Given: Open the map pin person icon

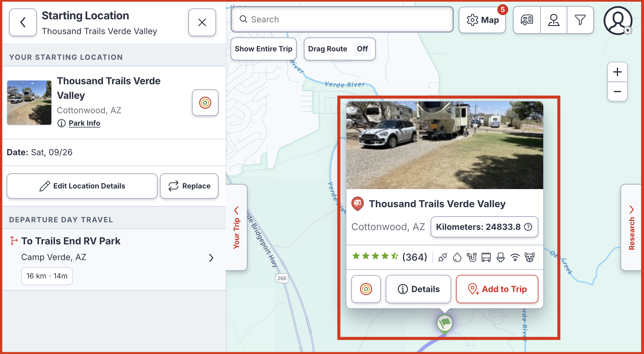Looking at the screenshot, I should [554, 20].
